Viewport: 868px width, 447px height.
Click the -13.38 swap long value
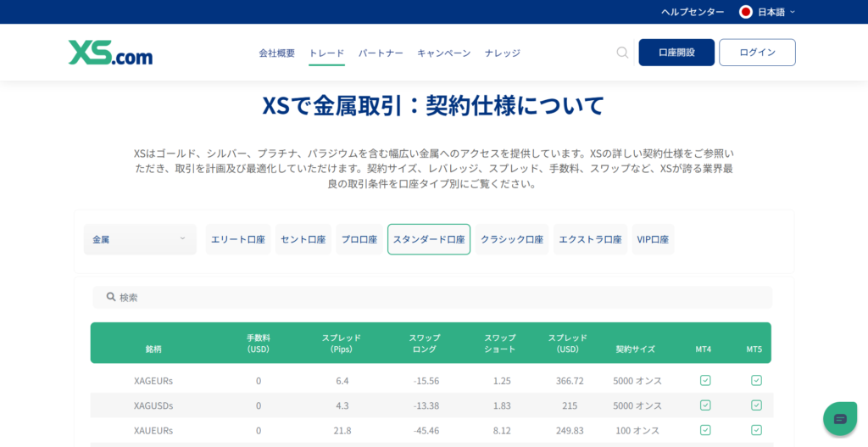click(x=426, y=405)
